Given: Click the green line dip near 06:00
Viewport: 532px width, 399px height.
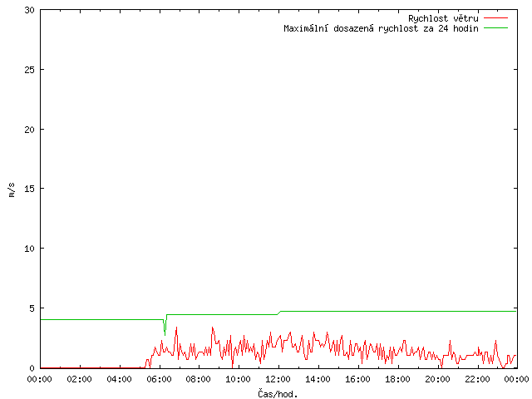Looking at the screenshot, I should (x=165, y=327).
